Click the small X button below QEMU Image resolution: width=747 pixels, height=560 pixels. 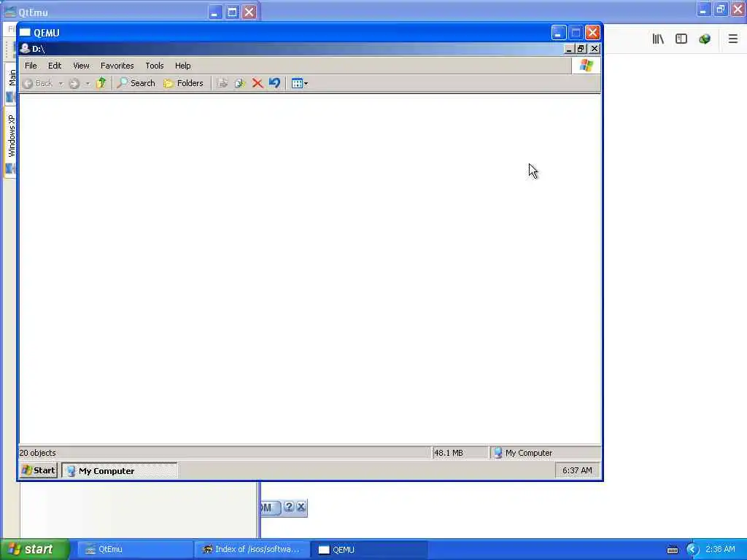(x=301, y=507)
